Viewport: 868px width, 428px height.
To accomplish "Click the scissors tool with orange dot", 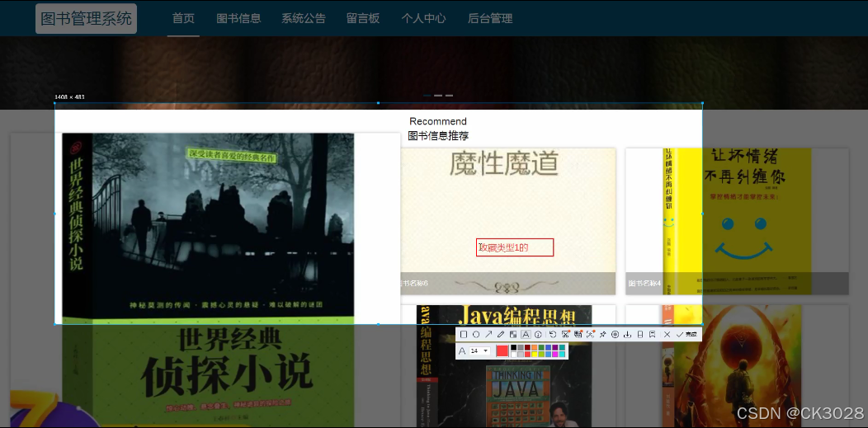I will [566, 334].
